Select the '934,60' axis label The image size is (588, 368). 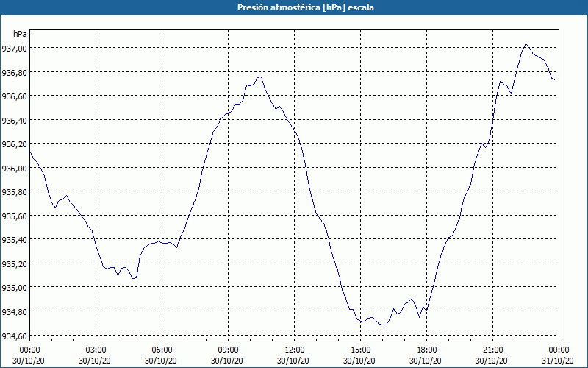coord(15,336)
